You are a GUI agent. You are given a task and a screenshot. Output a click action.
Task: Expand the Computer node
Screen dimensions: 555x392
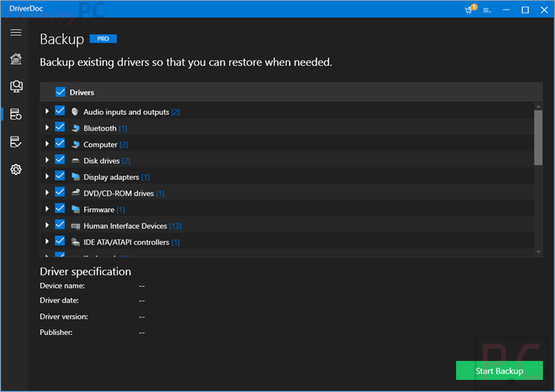[47, 143]
